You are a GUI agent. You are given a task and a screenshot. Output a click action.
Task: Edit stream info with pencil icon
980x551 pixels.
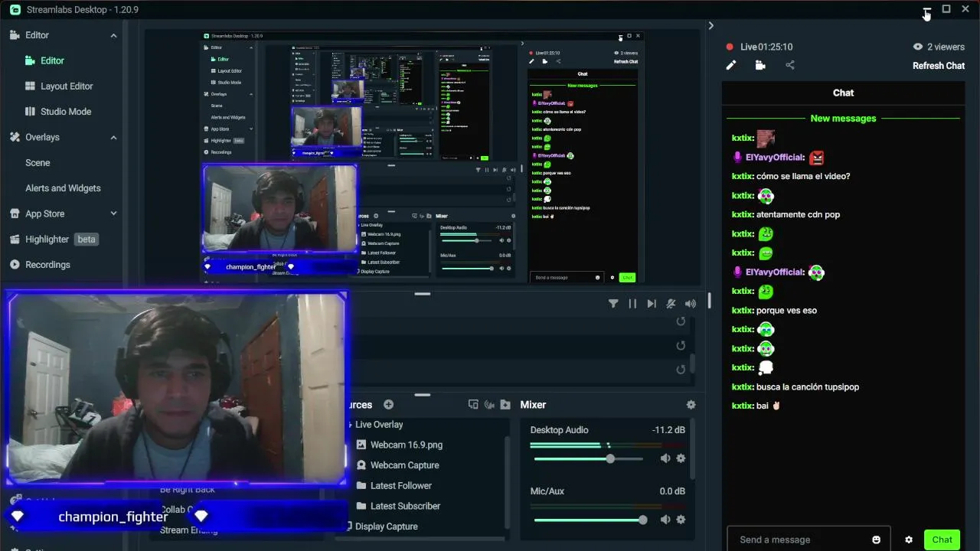731,65
